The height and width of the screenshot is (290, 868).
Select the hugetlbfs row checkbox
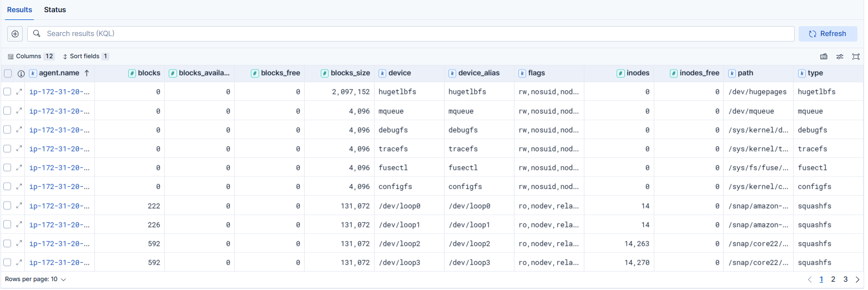pos(8,91)
